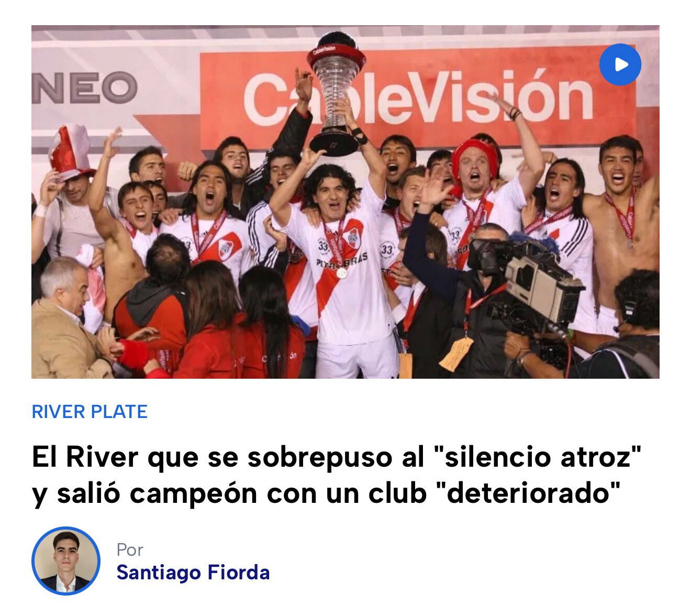Click the red and white top hat
Screen dimensions: 691x616
70,152
